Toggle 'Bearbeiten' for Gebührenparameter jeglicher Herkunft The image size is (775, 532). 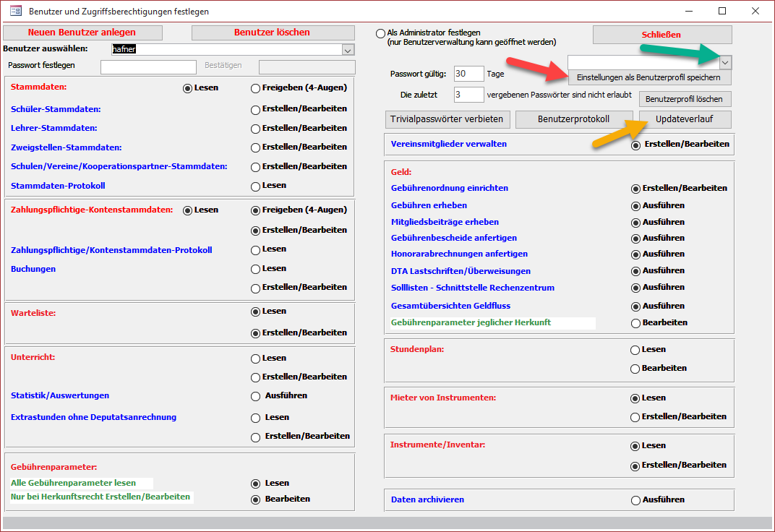tap(635, 323)
